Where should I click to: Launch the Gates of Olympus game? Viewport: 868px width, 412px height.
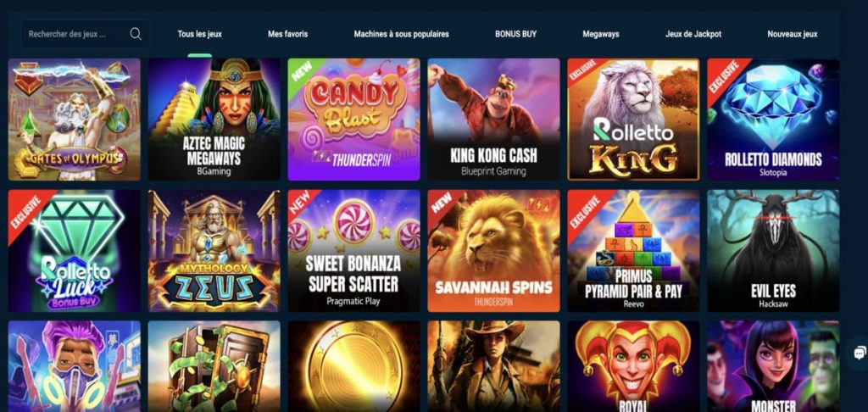[x=75, y=120]
